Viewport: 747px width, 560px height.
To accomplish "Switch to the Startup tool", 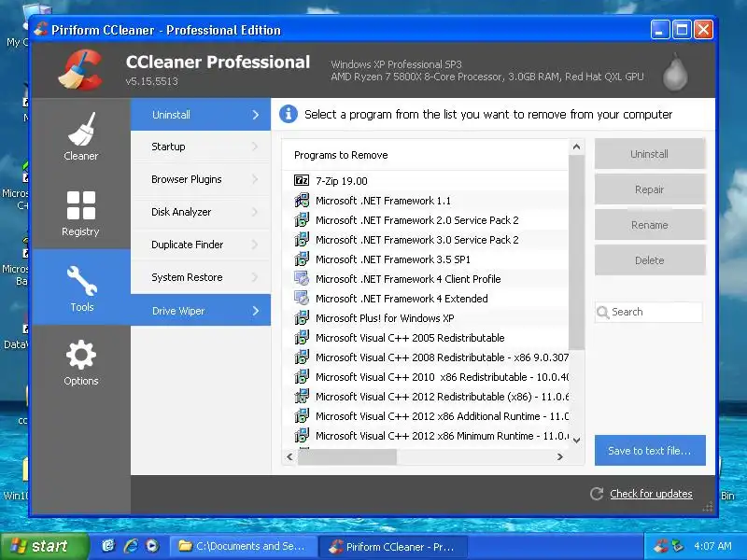I will coord(201,147).
